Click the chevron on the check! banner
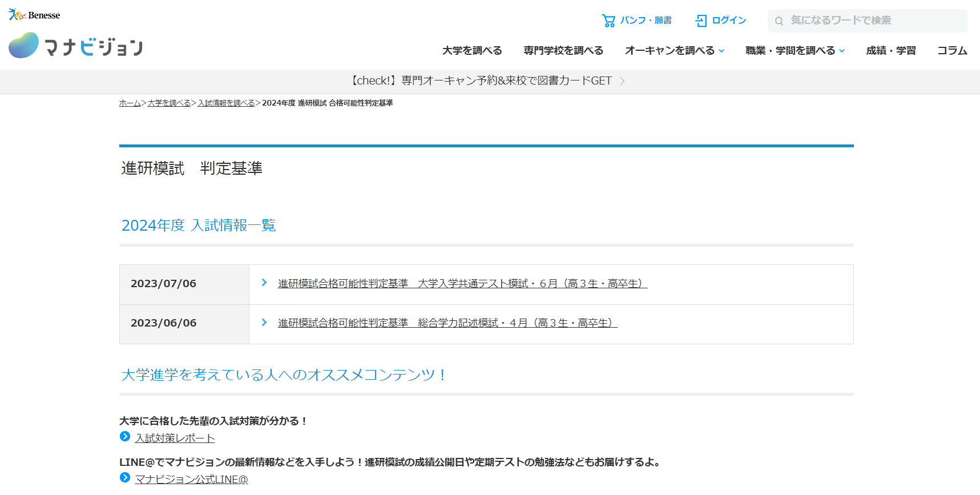Viewport: 980px width, 495px height. (x=622, y=81)
